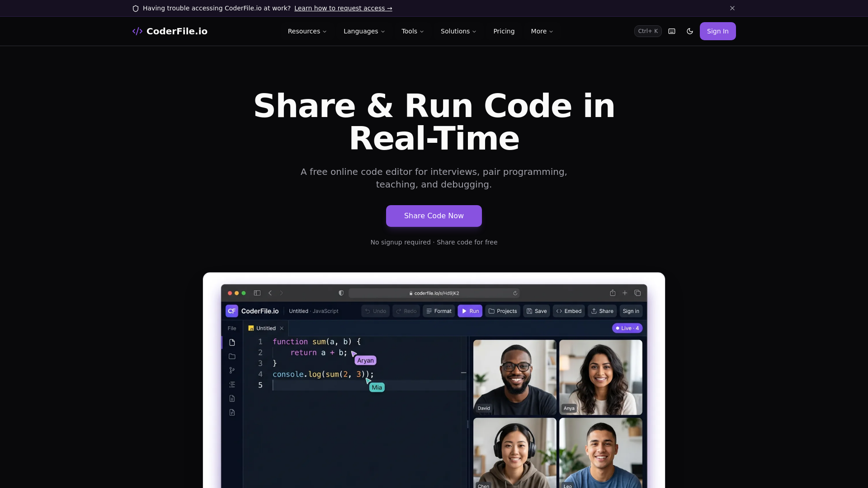
Task: Click David's video tile
Action: point(514,377)
